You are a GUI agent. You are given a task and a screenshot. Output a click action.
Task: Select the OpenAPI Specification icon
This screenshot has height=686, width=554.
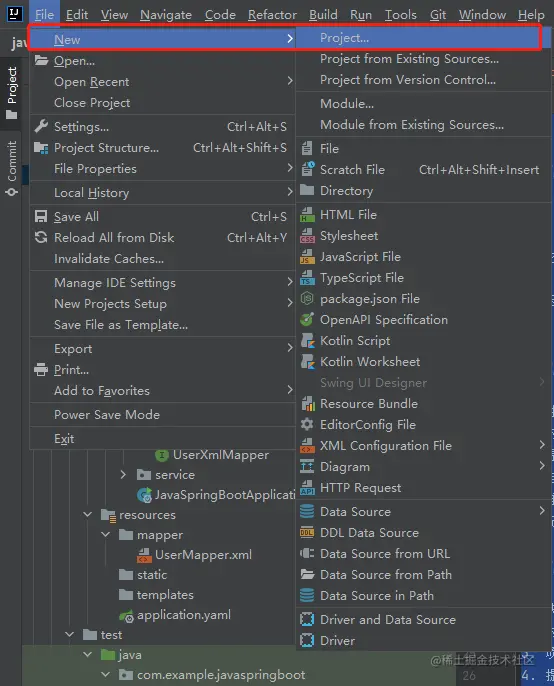click(307, 320)
